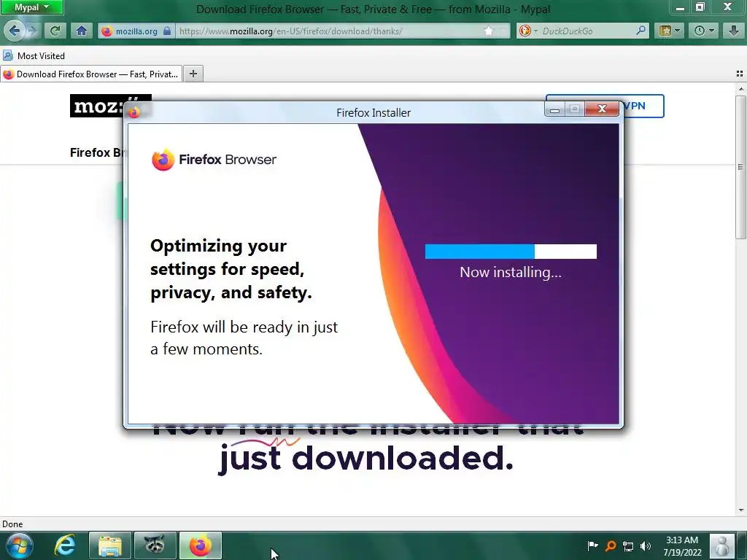747x560 pixels.
Task: Open Windows Explorer from taskbar
Action: tap(110, 545)
